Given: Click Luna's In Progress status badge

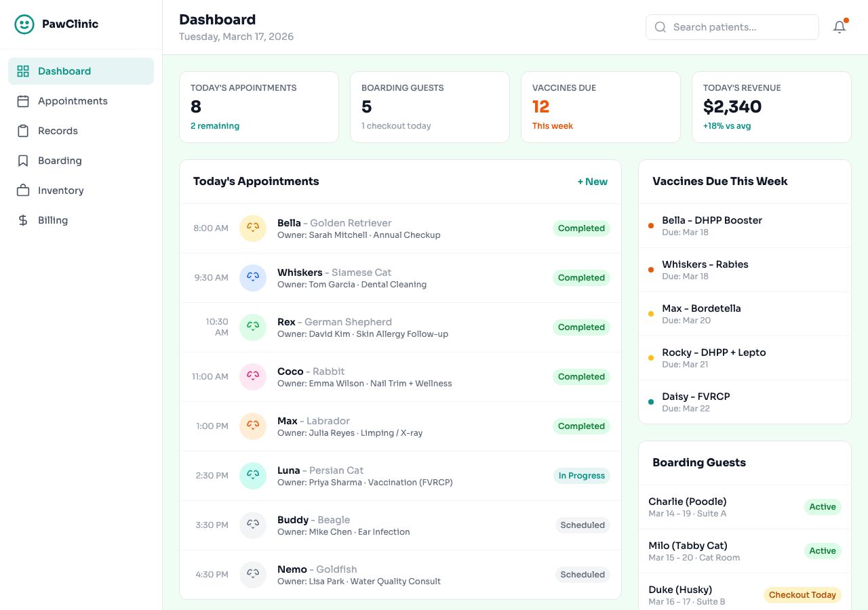Looking at the screenshot, I should click(x=581, y=476).
